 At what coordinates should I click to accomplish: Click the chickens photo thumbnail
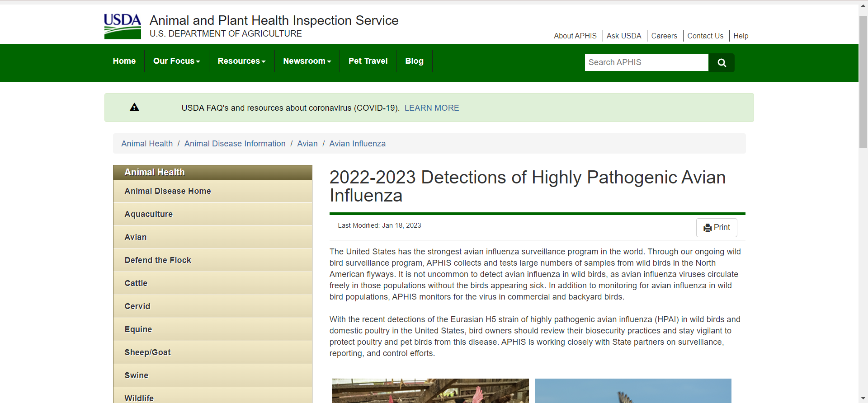click(x=430, y=391)
